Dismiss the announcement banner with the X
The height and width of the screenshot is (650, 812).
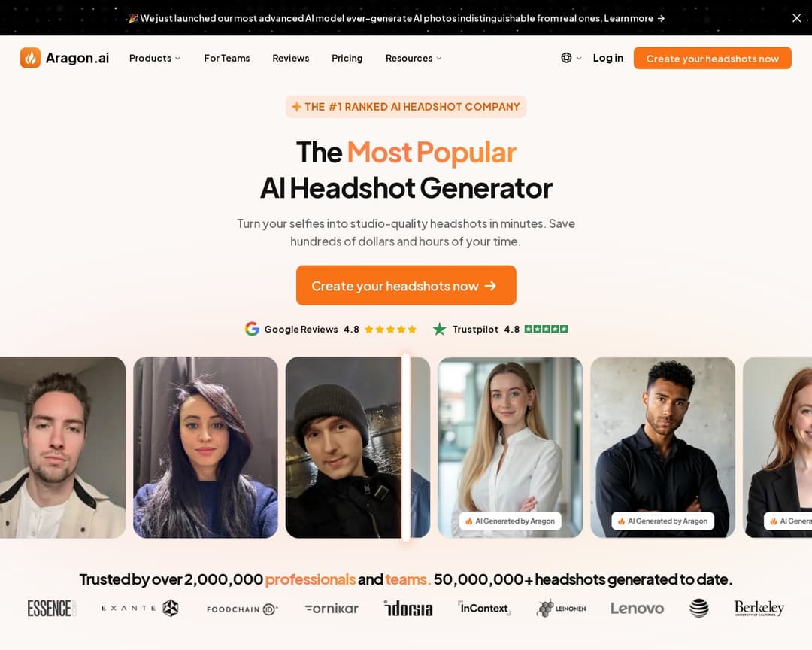click(796, 17)
